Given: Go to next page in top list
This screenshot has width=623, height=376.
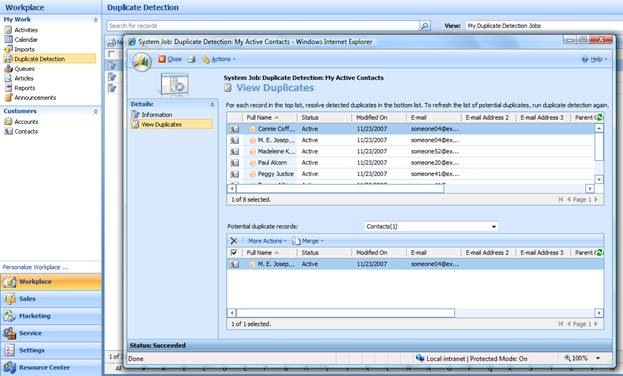Looking at the screenshot, I should coord(596,200).
